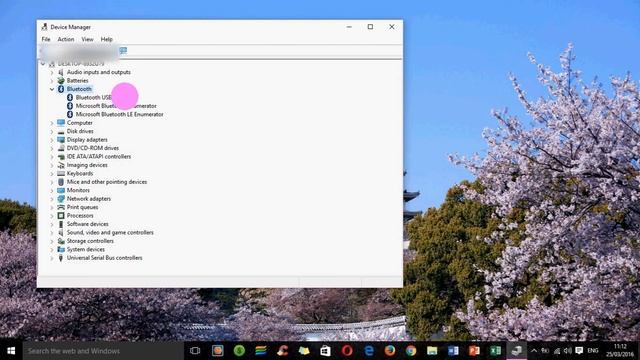Launch Opera browser from the taskbar
This screenshot has height=360, width=640.
(347, 351)
